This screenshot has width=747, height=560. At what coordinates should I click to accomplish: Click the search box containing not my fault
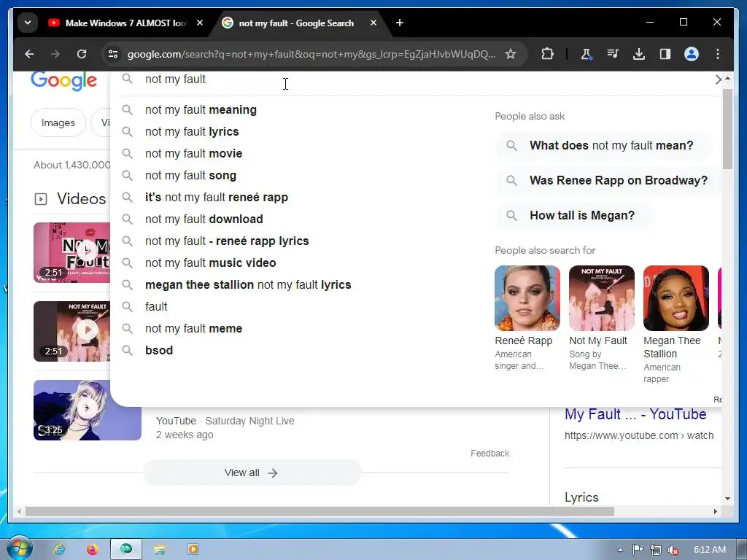tap(414, 79)
